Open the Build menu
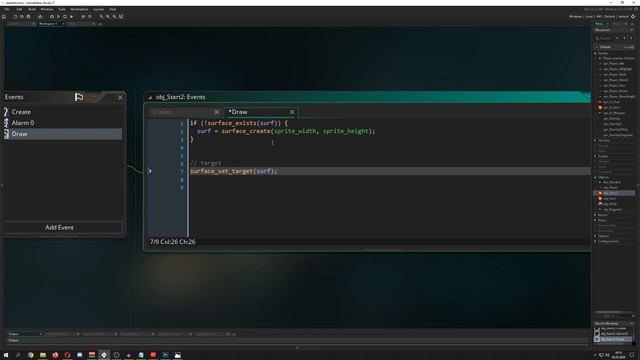The width and height of the screenshot is (640, 360). [x=32, y=9]
